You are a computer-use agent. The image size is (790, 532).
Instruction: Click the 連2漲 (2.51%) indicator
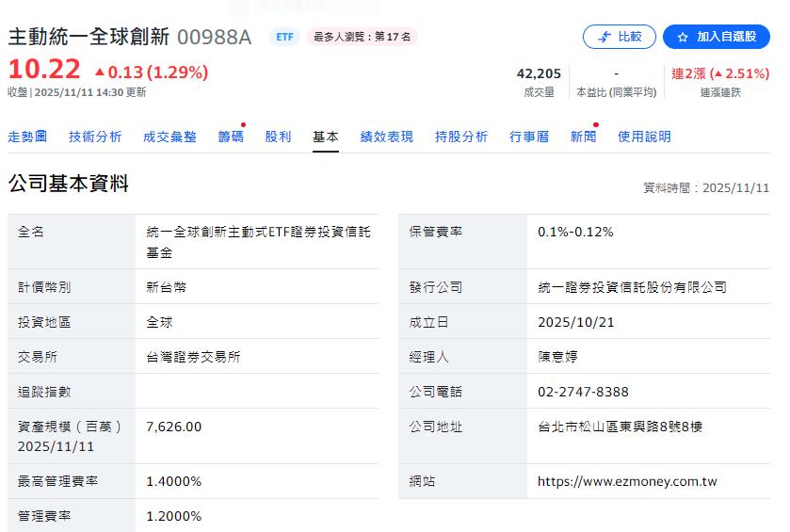point(720,74)
